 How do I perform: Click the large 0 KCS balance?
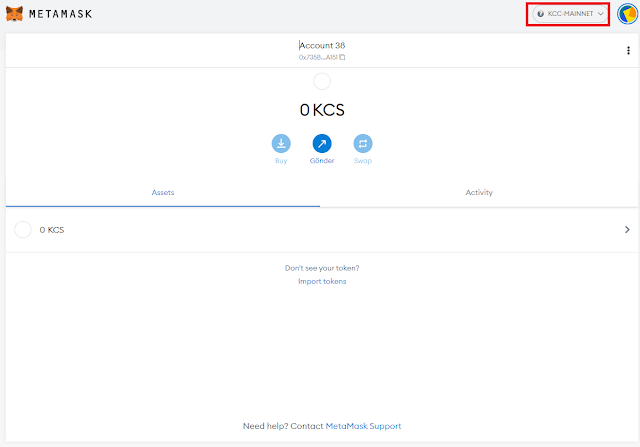pos(322,109)
